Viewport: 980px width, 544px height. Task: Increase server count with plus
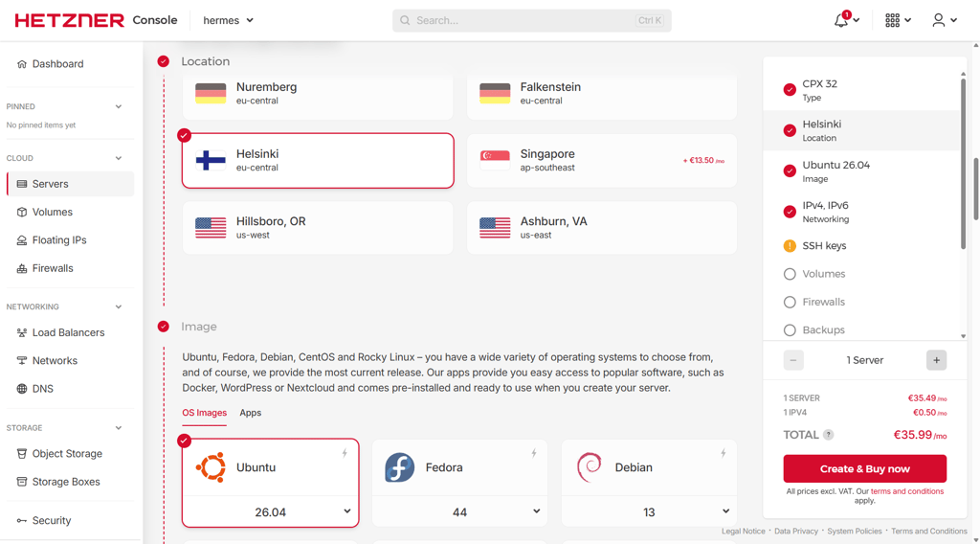[x=936, y=360]
